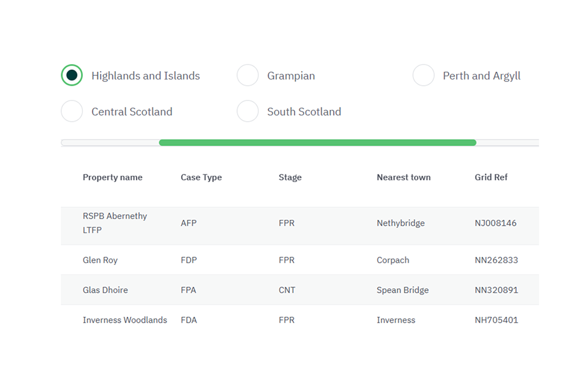Click the CNT stage value
Screen dimensions: 588x392
click(x=288, y=290)
